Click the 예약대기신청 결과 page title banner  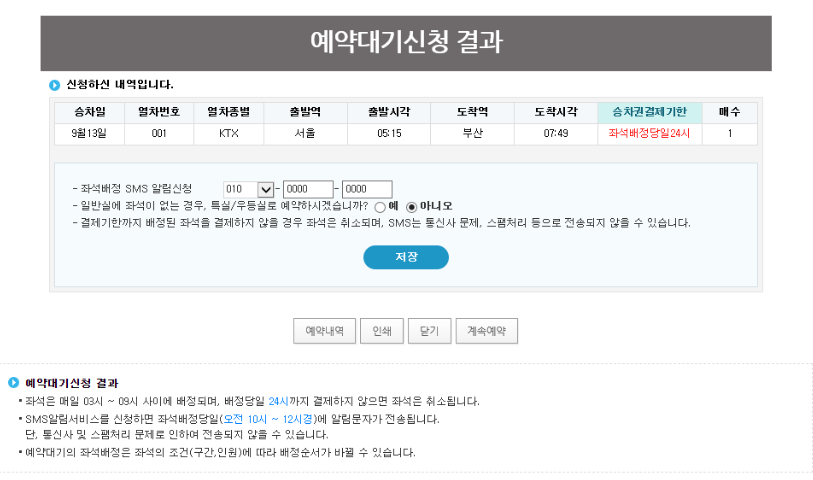pyautogui.click(x=406, y=43)
